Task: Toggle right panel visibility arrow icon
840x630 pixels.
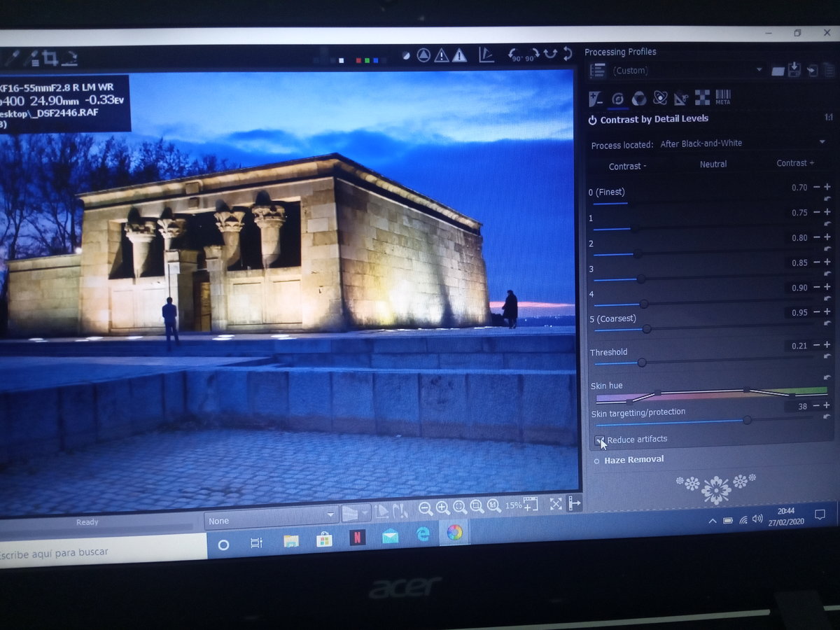Action: 574,503
